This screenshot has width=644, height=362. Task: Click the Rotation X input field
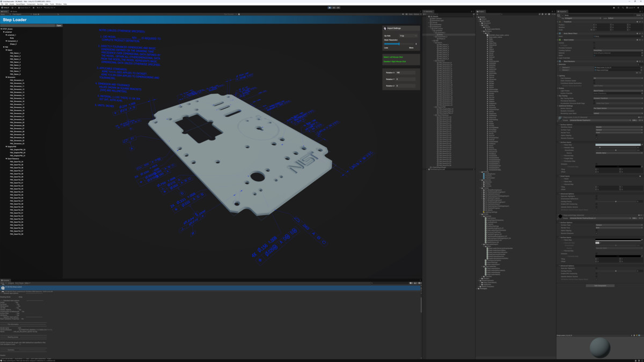[x=406, y=72]
